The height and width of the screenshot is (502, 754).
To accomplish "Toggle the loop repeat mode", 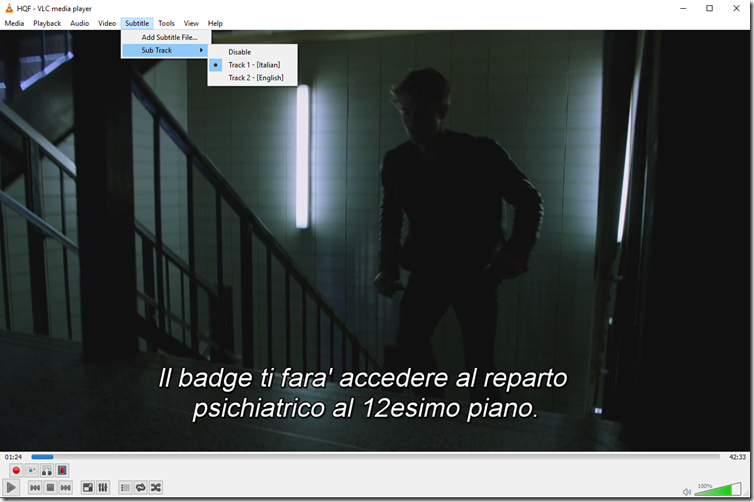I will pyautogui.click(x=140, y=488).
